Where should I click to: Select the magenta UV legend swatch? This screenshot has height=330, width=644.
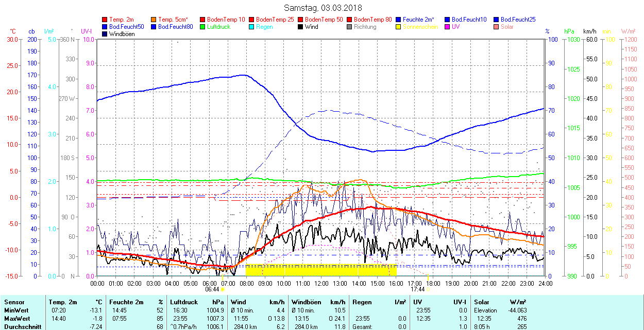coord(448,27)
